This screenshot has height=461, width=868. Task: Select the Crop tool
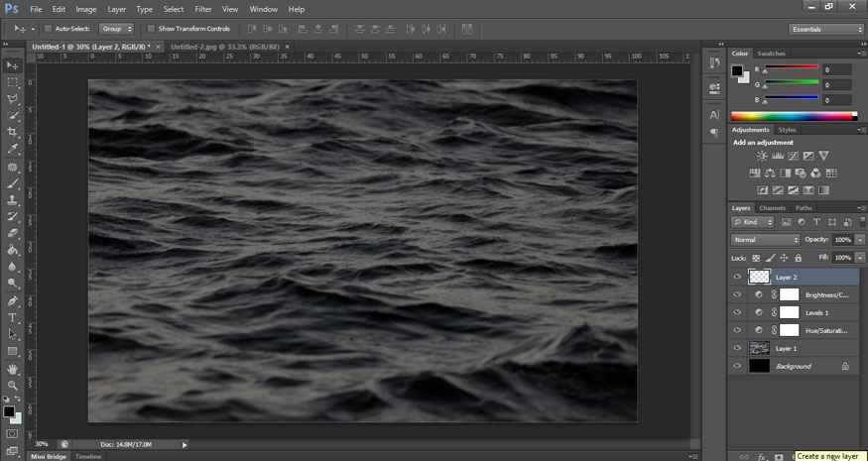[x=12, y=132]
